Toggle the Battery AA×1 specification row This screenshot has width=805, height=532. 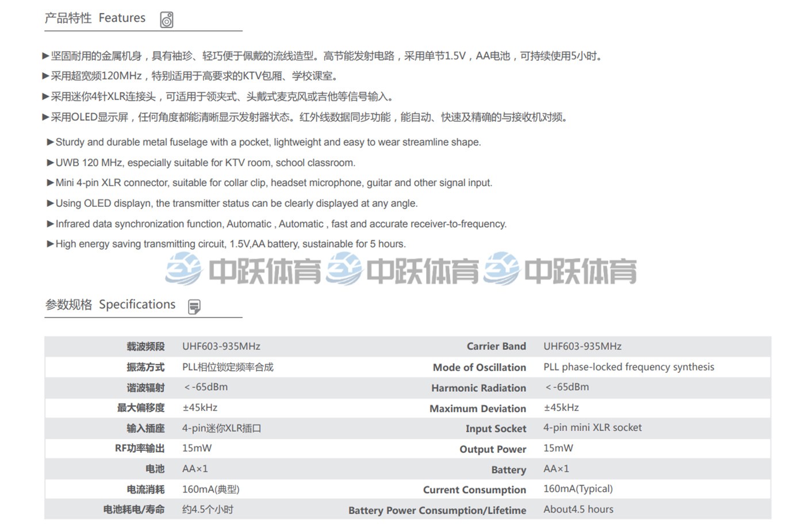[402, 469]
